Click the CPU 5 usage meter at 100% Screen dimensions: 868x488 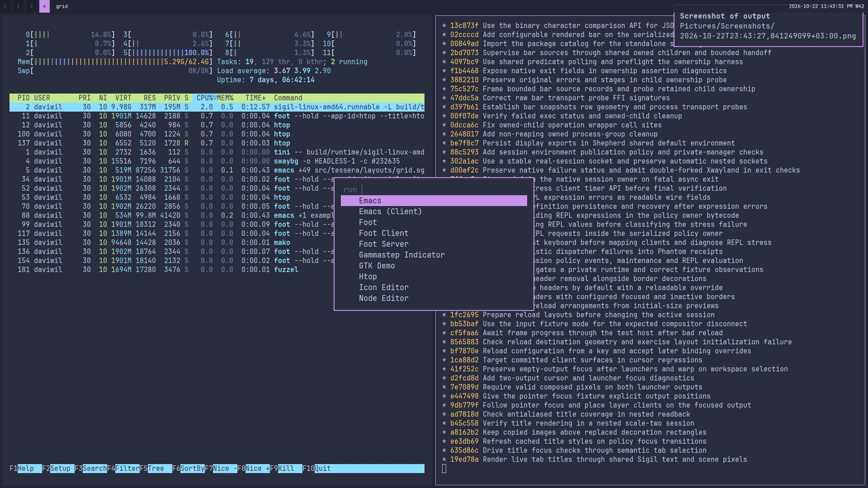pyautogui.click(x=168, y=53)
